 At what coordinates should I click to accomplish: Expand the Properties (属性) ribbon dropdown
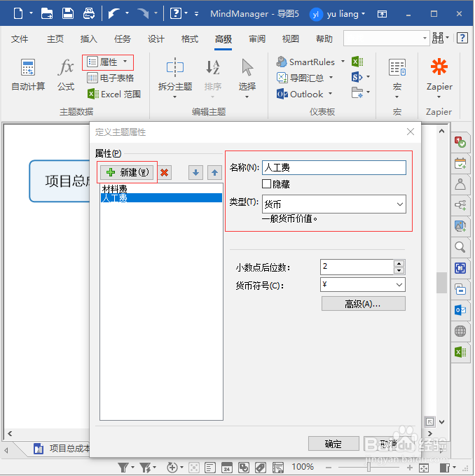(125, 62)
